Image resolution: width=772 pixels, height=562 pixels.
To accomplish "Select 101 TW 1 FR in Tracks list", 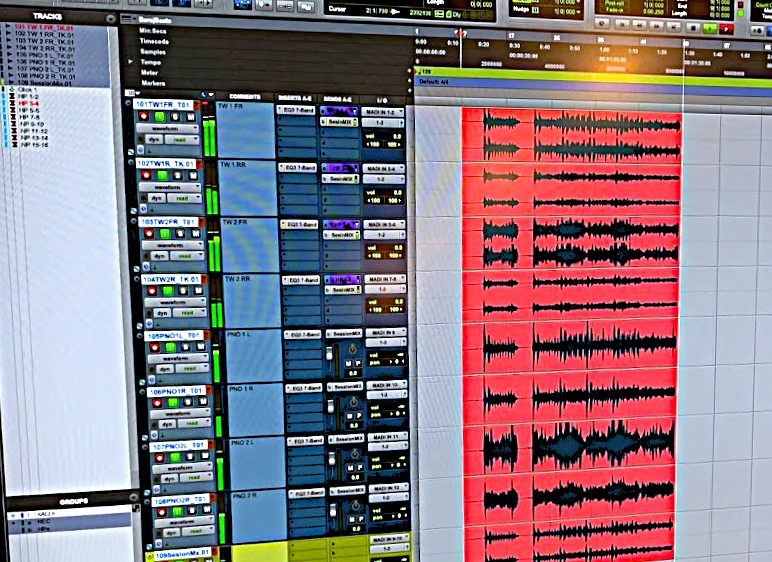I will click(45, 27).
